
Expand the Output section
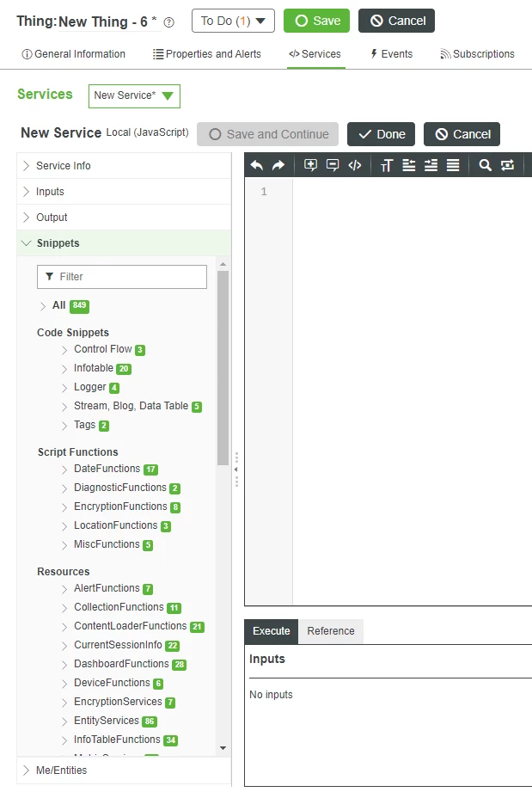124,218
